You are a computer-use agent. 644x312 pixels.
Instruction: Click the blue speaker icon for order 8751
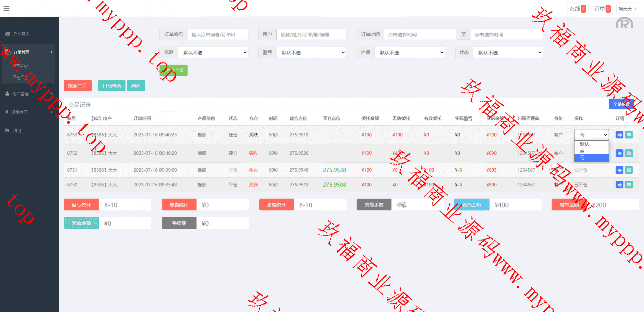(619, 170)
